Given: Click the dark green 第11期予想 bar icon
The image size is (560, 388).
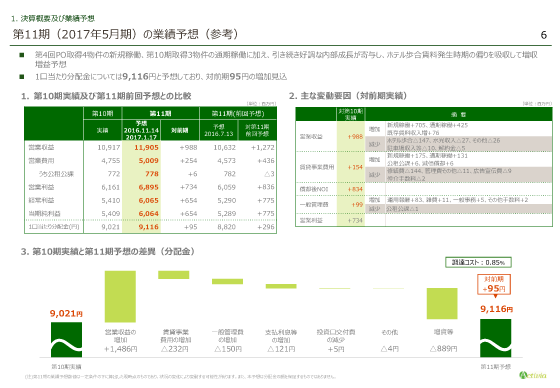Looking at the screenshot, I should point(495,338).
